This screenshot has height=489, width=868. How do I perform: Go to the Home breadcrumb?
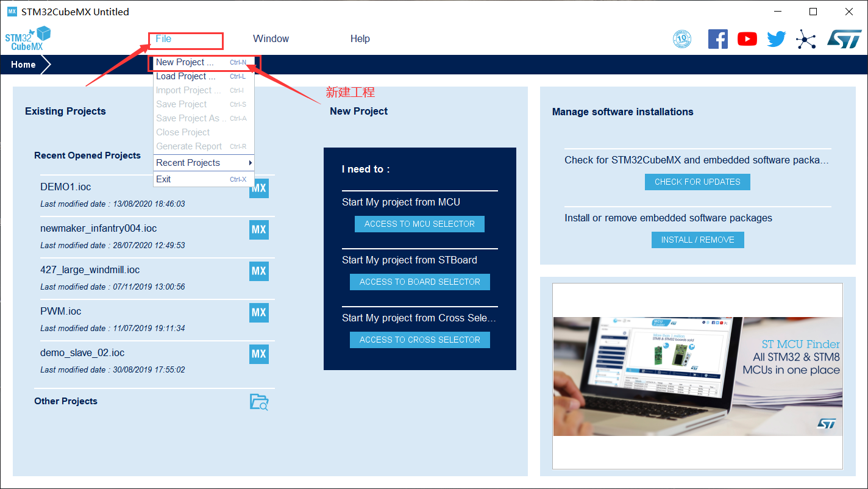[23, 65]
